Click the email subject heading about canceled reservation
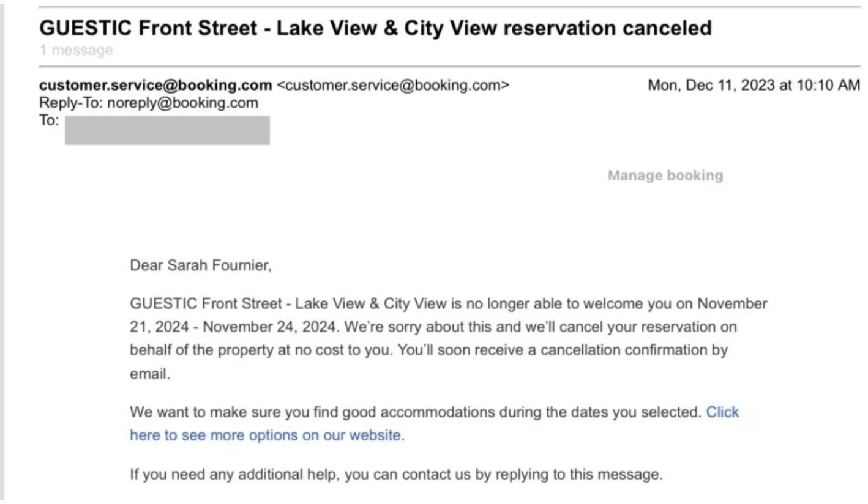 pos(375,28)
